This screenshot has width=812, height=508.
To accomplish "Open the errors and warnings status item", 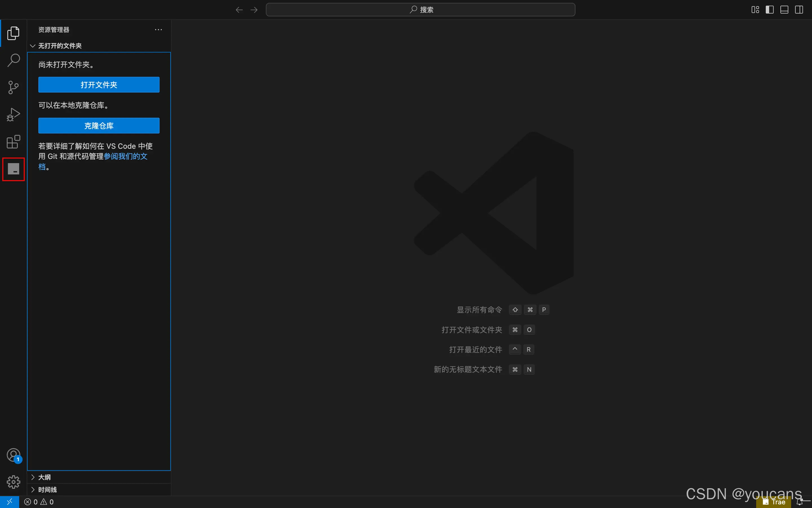I will tap(39, 502).
